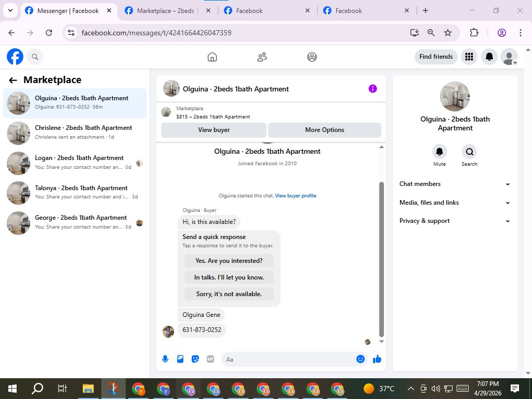This screenshot has height=399, width=532.
Task: Go to Home feed icon
Action: point(212,57)
